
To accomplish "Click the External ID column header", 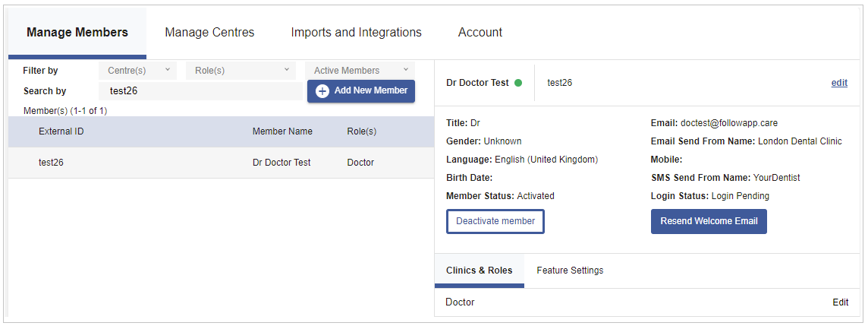I will pos(61,131).
